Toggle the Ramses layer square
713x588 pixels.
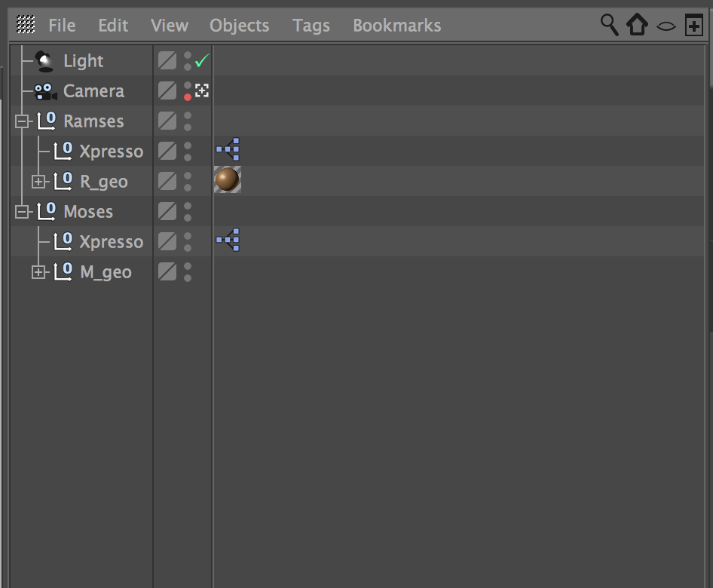167,121
